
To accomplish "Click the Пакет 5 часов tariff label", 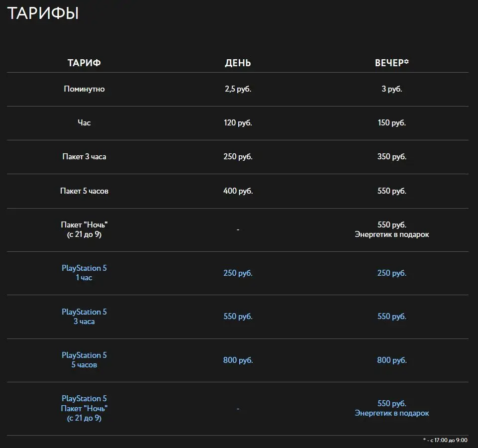I will (x=84, y=191).
